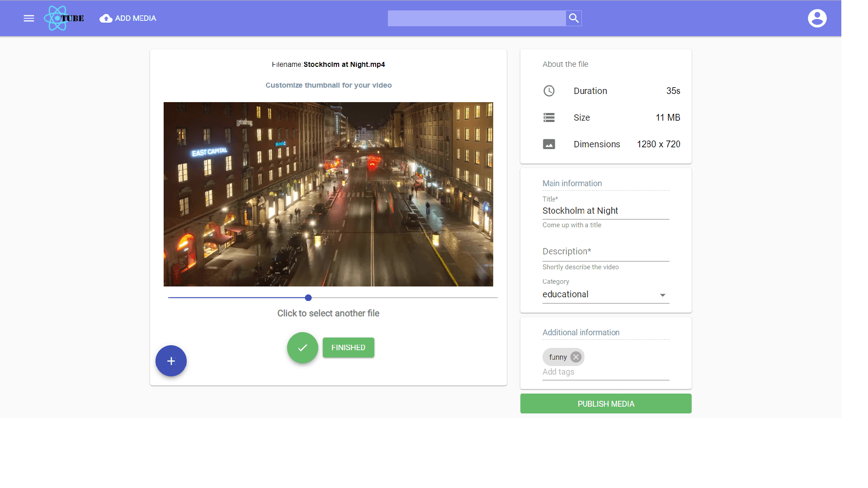The width and height of the screenshot is (868, 488).
Task: Open the educational category selector
Action: tap(597, 295)
